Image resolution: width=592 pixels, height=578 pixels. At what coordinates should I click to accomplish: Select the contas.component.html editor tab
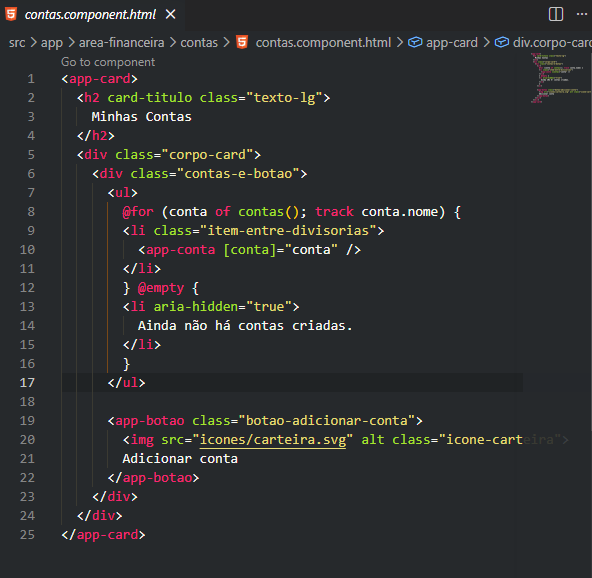pos(90,14)
